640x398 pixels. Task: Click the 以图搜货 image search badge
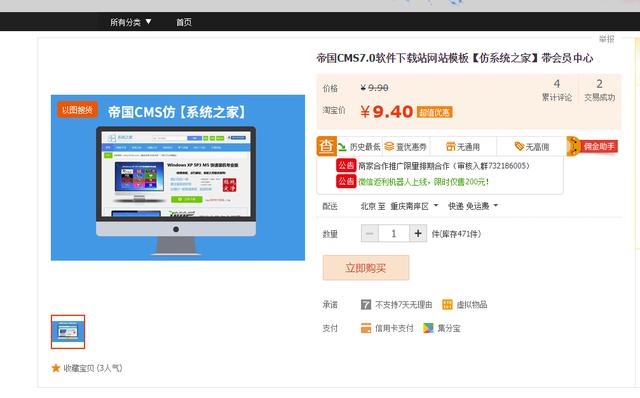[x=77, y=110]
